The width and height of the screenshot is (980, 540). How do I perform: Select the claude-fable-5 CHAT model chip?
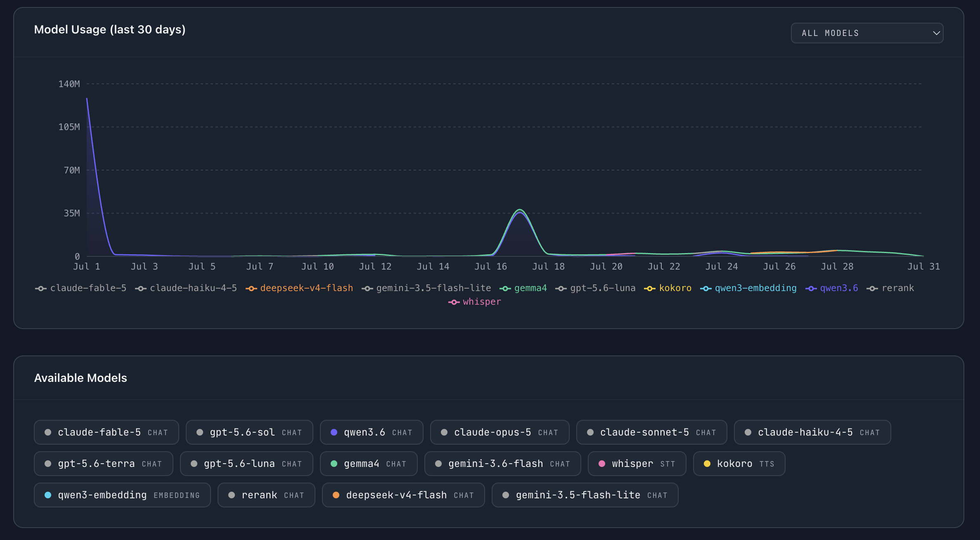tap(107, 432)
